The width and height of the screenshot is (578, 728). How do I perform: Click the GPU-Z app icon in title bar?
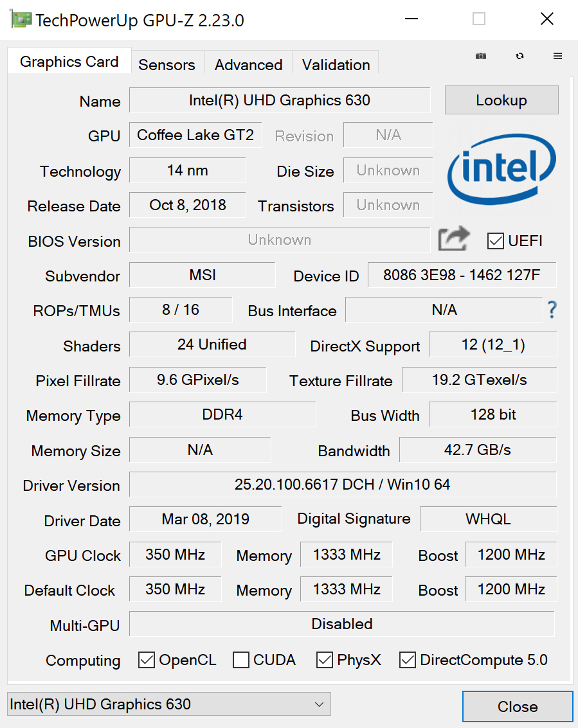pos(21,19)
